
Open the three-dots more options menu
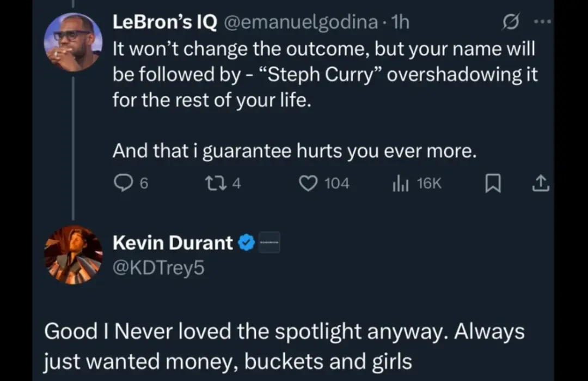(542, 22)
